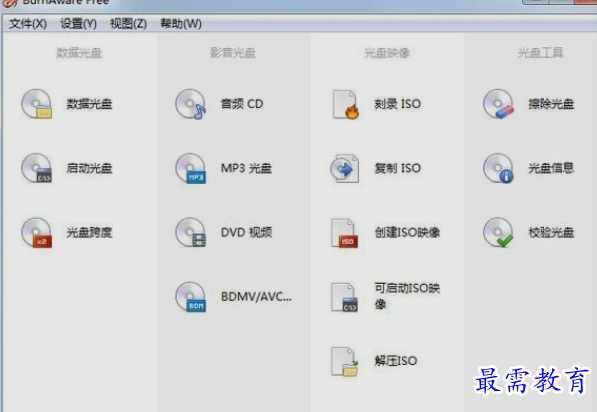This screenshot has width=597, height=412.
Task: Click the 复制 ISO text label
Action: tap(397, 168)
